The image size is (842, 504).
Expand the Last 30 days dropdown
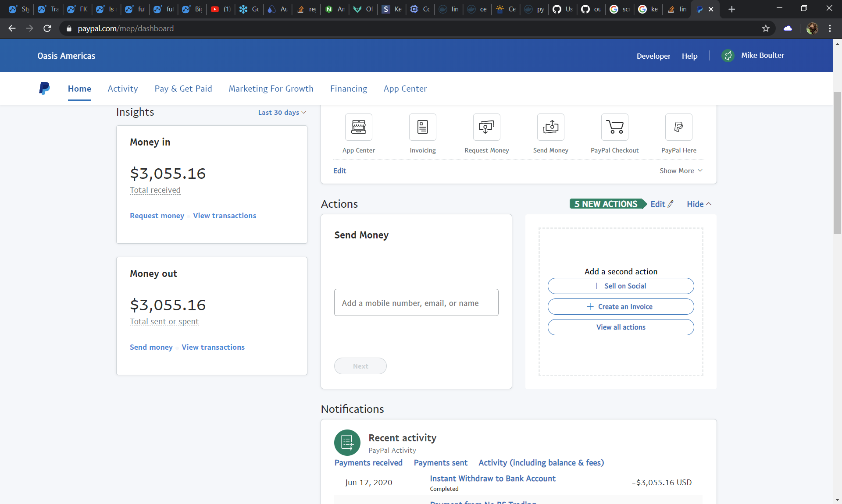282,113
